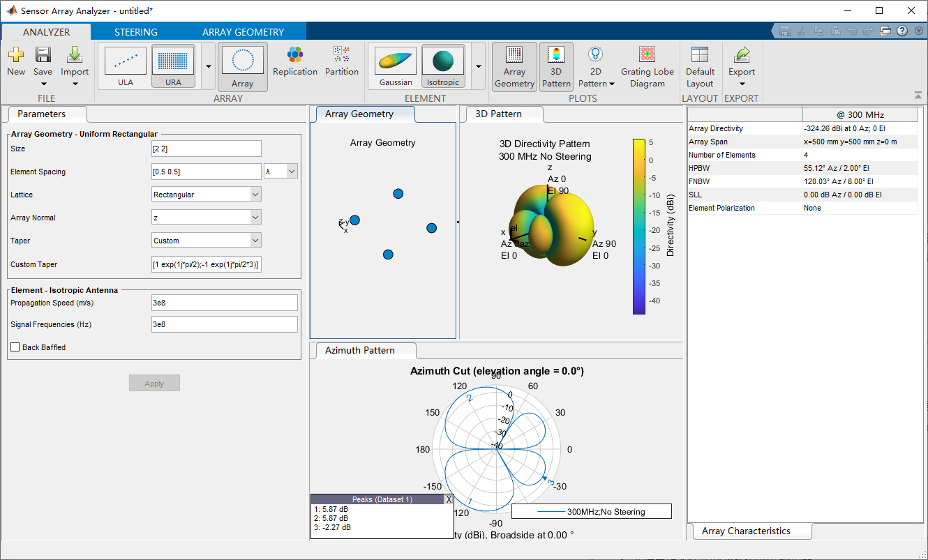Switch to the STEERING tab
928x560 pixels.
click(x=136, y=32)
